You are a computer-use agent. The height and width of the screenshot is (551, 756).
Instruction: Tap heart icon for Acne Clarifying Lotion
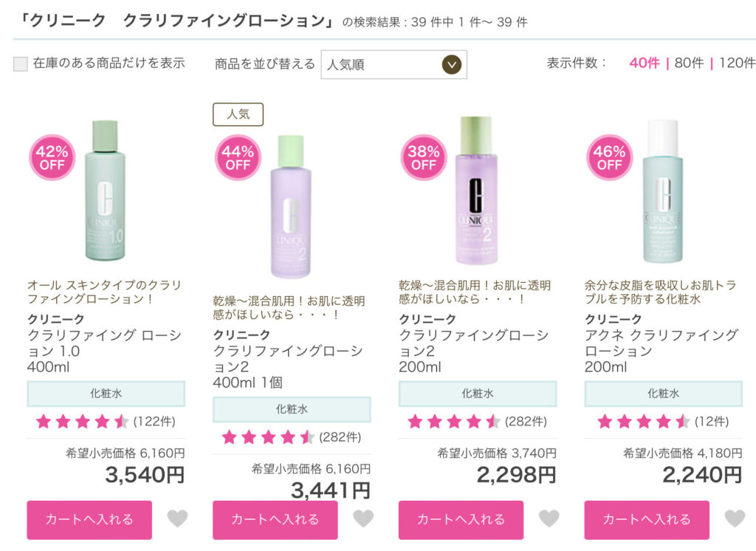click(735, 519)
